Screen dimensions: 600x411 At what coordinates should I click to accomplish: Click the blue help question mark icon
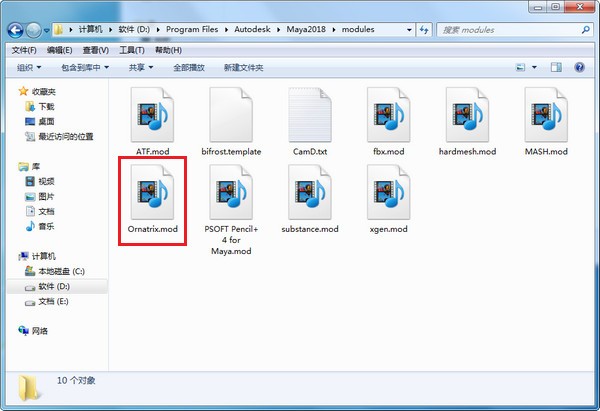click(x=579, y=67)
